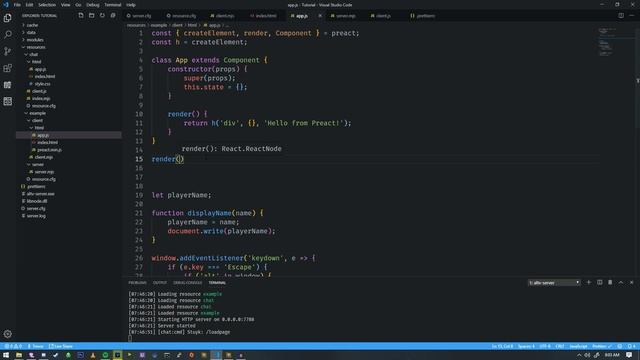Open the File menu
The height and width of the screenshot is (360, 640).
(17, 5)
